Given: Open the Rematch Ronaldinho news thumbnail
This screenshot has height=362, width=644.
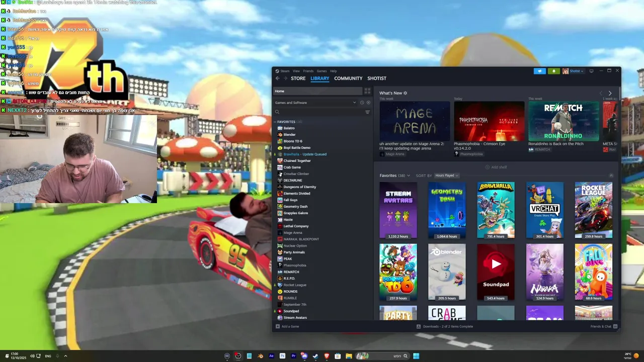Looking at the screenshot, I should tap(563, 121).
